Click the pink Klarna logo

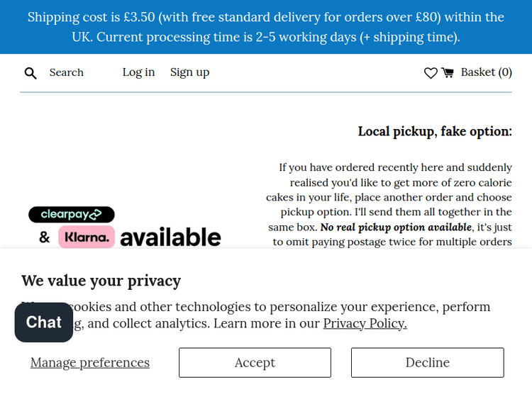pos(87,237)
